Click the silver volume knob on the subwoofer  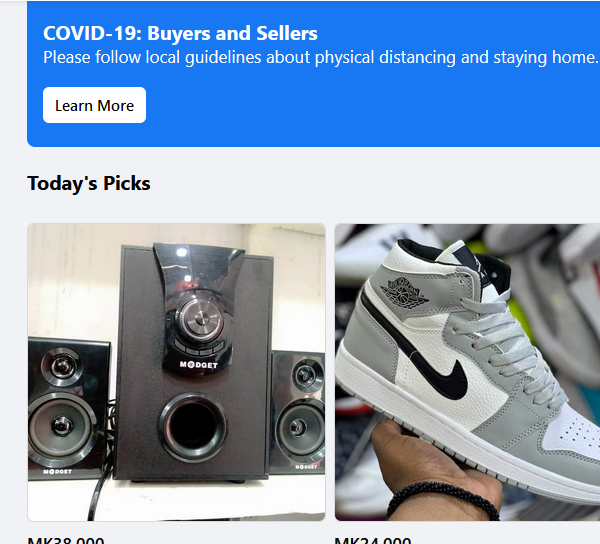click(202, 319)
